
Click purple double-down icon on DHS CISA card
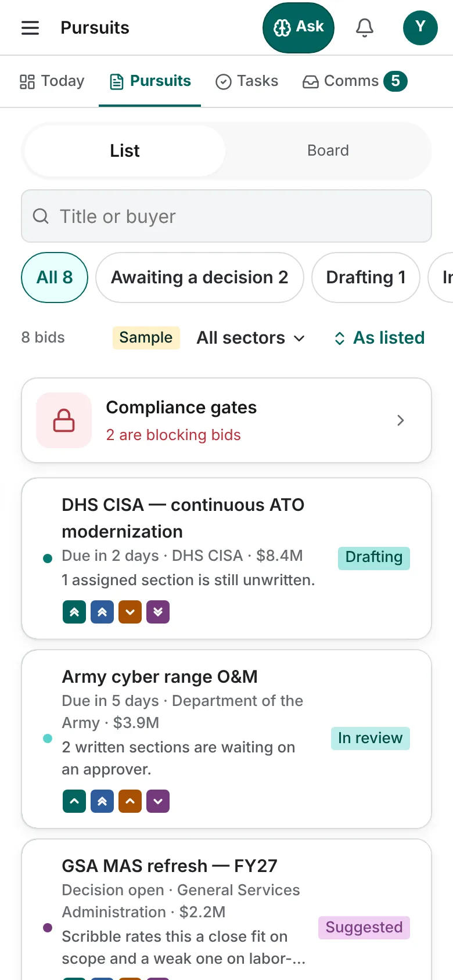pos(158,612)
